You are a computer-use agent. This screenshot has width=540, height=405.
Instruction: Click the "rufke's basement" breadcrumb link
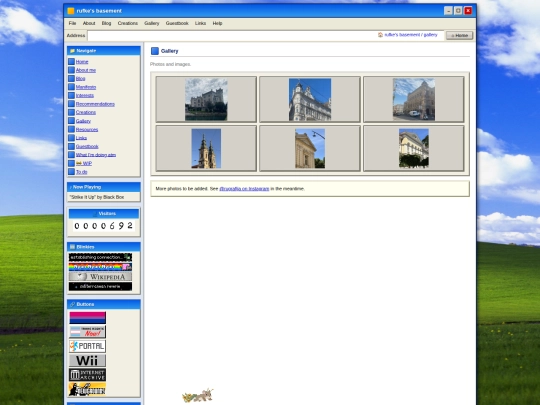(x=402, y=35)
